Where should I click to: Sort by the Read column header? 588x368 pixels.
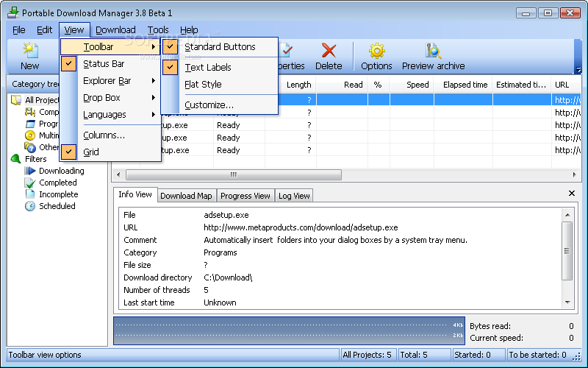pos(342,85)
